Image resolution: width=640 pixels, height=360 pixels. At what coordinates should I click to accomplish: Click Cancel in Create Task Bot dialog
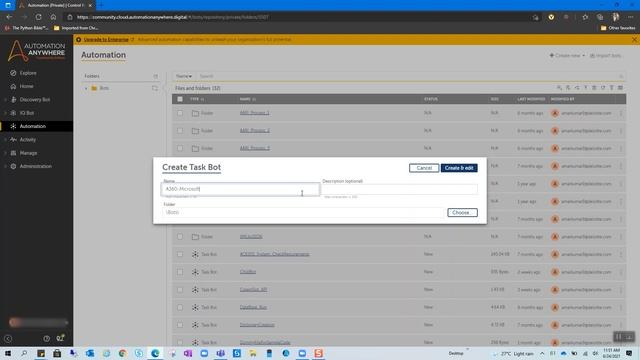tap(424, 168)
